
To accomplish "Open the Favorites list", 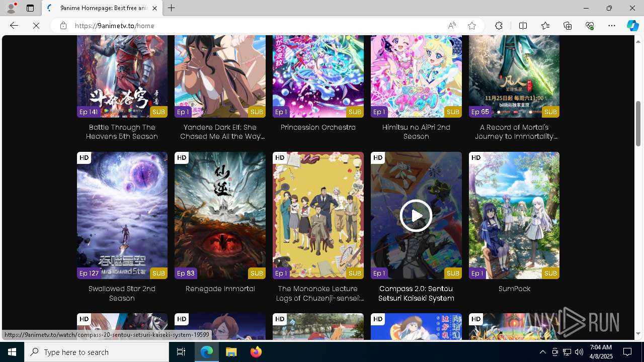I will [545, 26].
